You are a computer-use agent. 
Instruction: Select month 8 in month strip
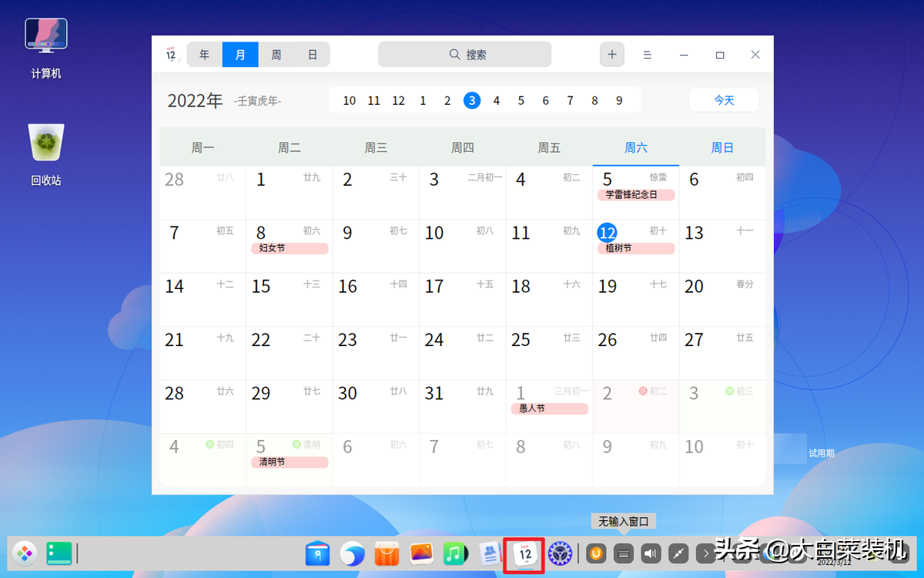pos(594,100)
